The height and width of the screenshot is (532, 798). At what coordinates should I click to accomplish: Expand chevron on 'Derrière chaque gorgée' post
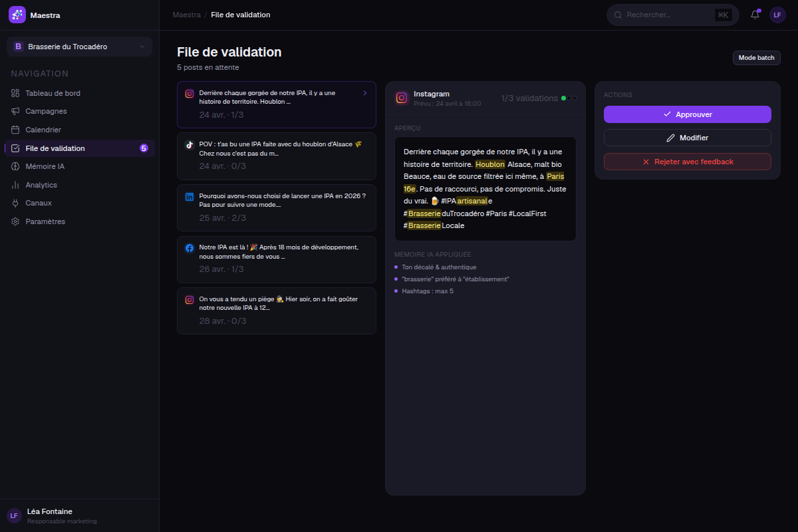point(364,93)
